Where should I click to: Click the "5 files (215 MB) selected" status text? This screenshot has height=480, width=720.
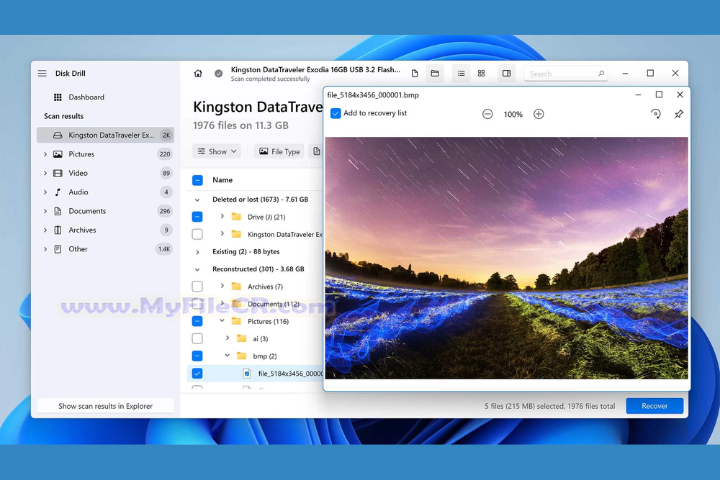coord(524,406)
